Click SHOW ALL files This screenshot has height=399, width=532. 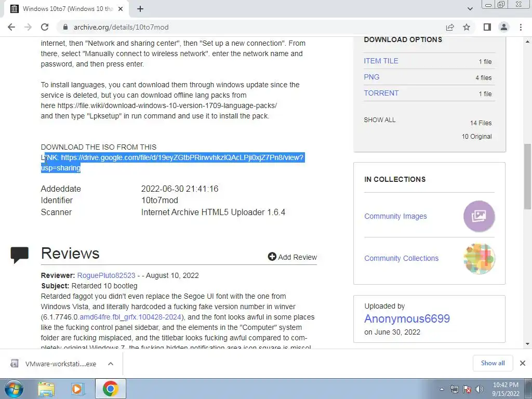point(380,120)
